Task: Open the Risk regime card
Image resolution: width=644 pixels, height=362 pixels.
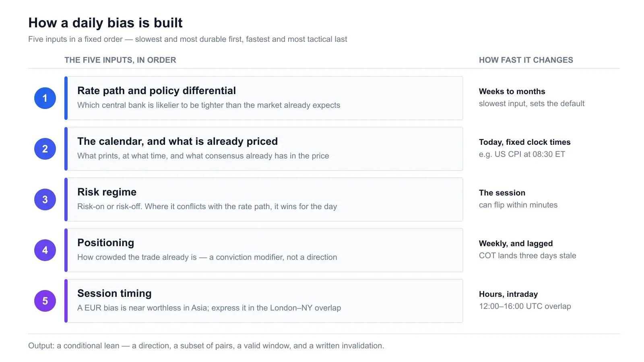Action: 264,200
